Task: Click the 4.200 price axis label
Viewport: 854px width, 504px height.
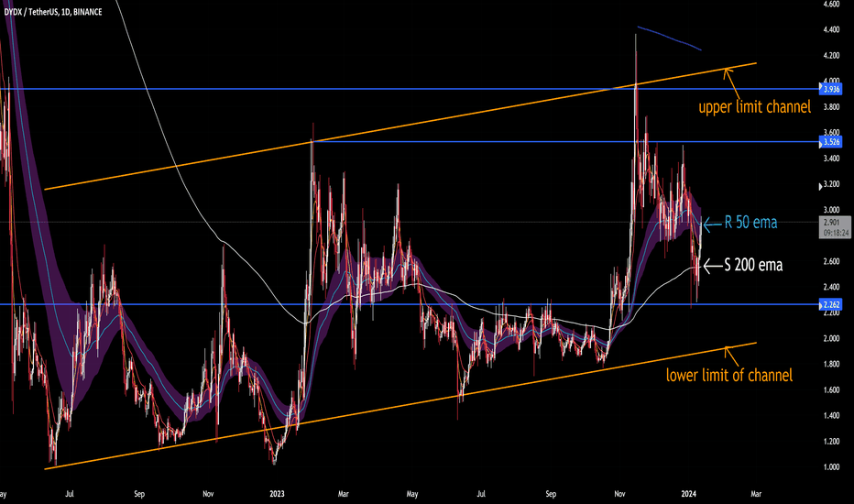Action: click(831, 55)
